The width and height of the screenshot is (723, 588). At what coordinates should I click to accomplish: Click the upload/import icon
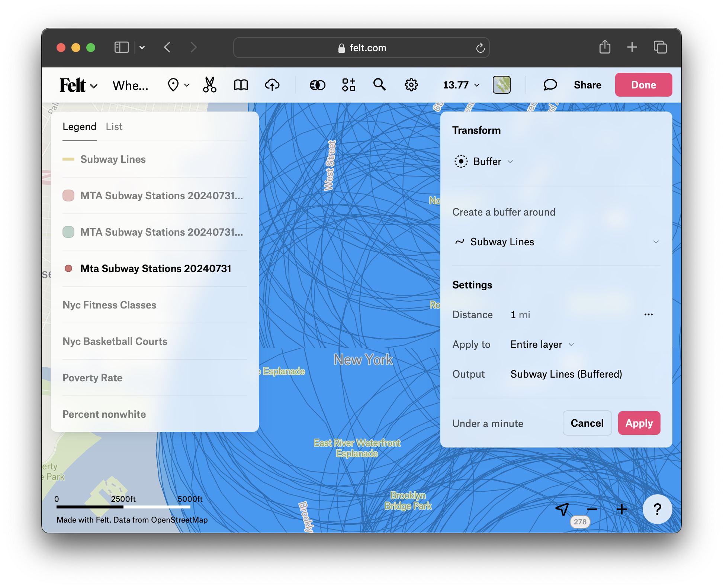point(271,85)
